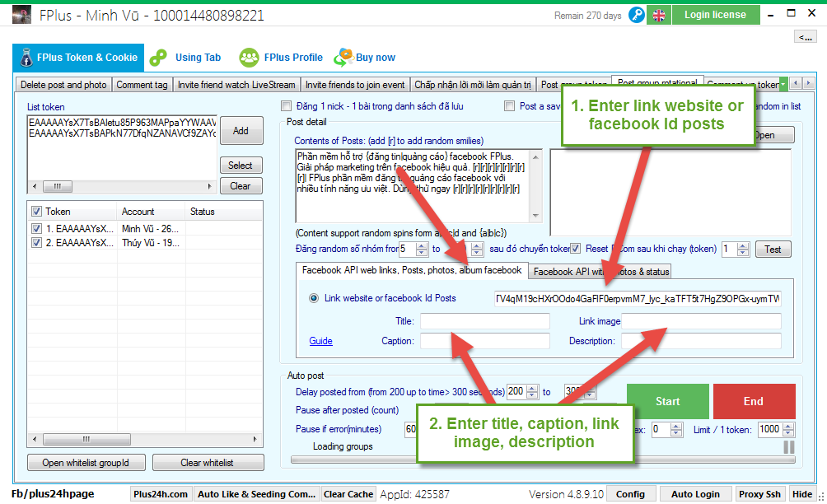The image size is (827, 504).
Task: Click Clear button beside List token
Action: [x=241, y=186]
